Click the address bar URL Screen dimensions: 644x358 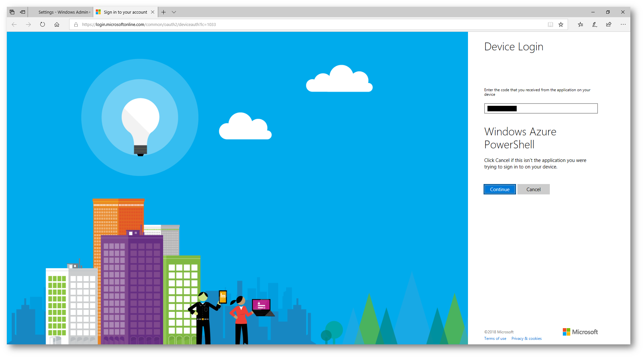149,24
